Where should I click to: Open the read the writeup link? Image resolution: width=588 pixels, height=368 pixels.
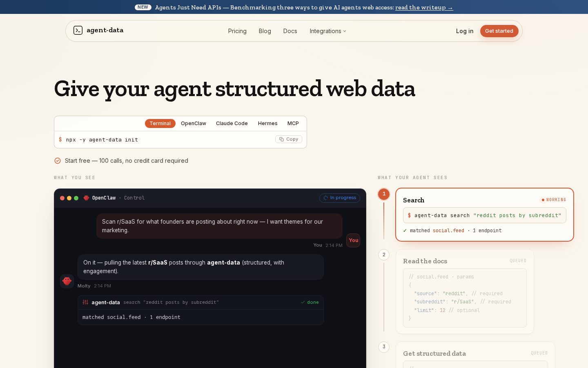(x=424, y=7)
